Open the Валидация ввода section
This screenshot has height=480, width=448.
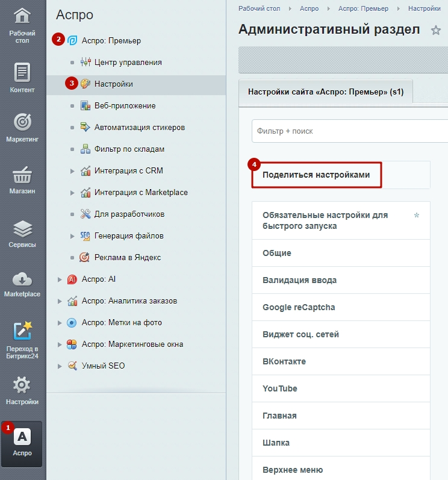(x=341, y=280)
